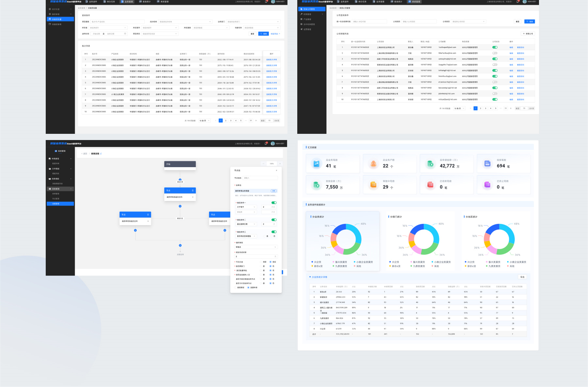Open notification bell in batch list screen
This screenshot has height=387, width=588.
(266, 2)
